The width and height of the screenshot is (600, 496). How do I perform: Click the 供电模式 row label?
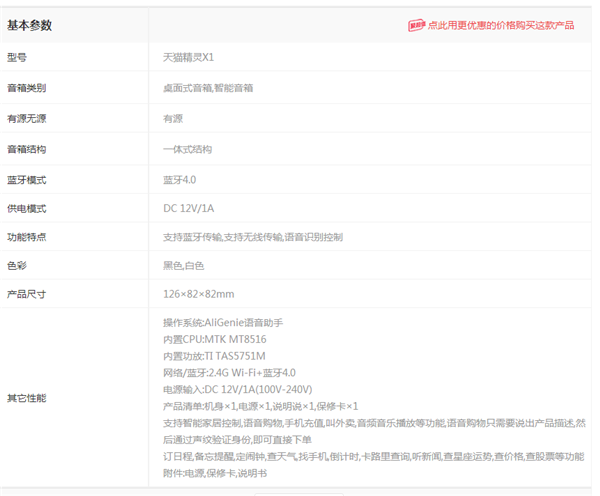(26, 209)
